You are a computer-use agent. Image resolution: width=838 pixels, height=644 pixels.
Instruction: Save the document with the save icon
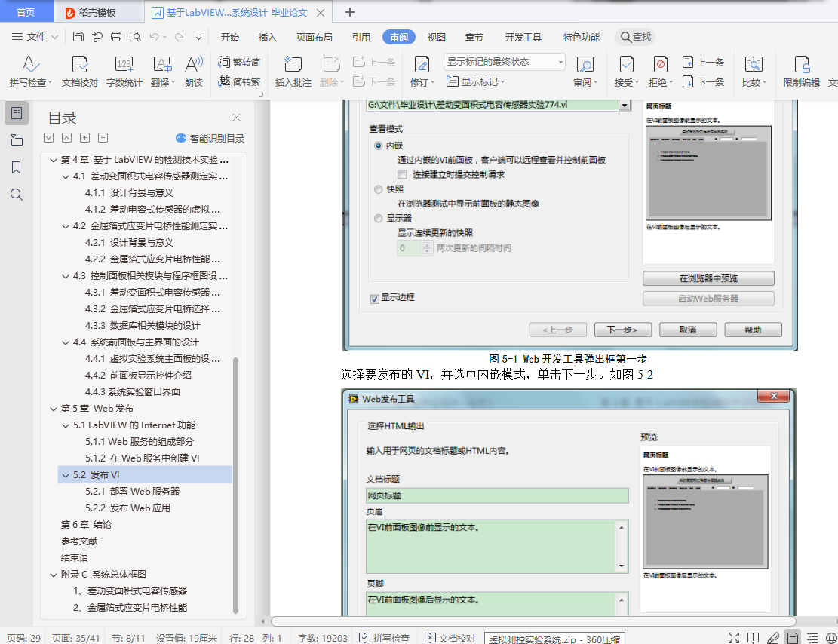coord(78,37)
